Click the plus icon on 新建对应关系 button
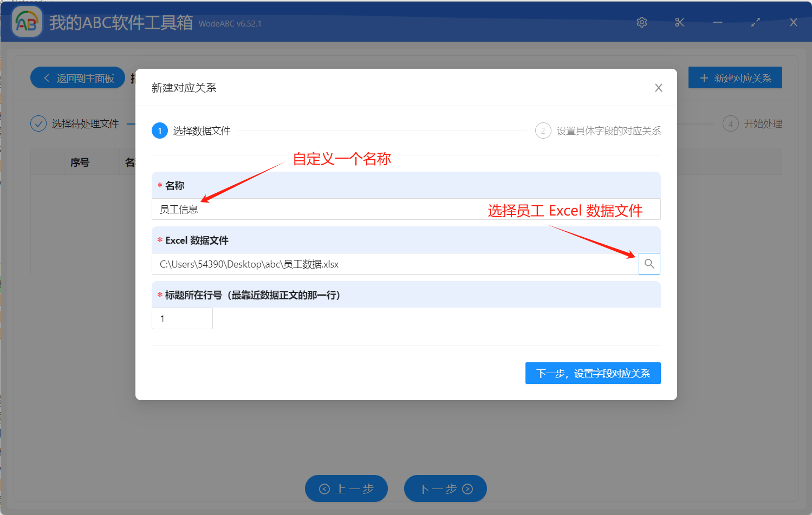This screenshot has height=515, width=812. (x=704, y=77)
